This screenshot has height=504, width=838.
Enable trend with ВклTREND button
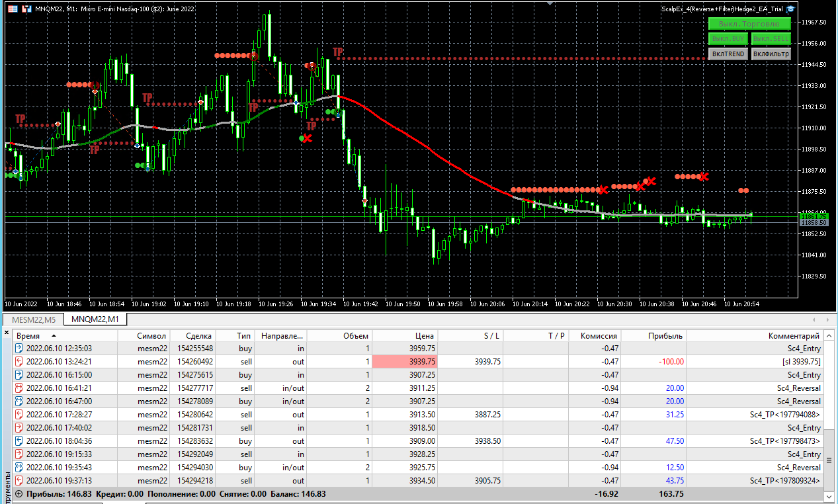point(728,54)
